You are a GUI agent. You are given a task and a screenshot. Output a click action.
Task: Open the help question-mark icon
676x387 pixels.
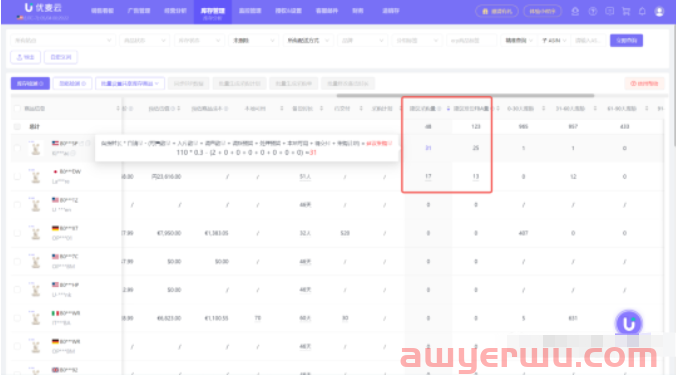[593, 12]
